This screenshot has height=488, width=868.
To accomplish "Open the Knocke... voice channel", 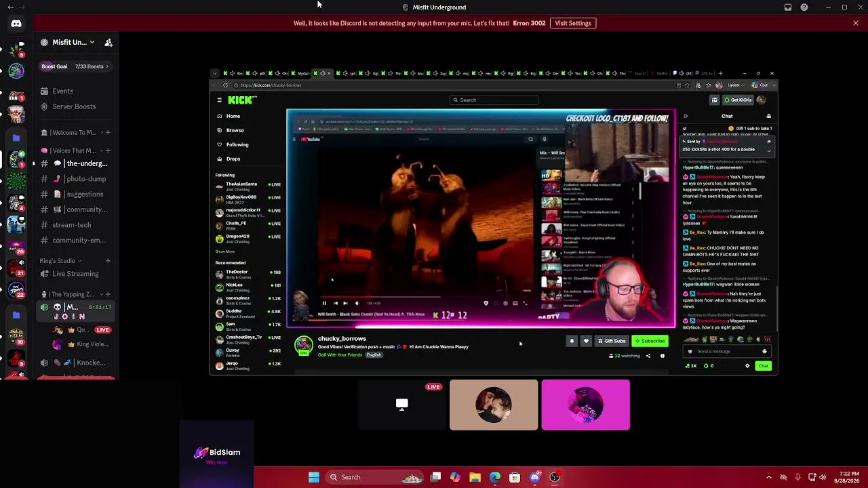I will tap(76, 363).
